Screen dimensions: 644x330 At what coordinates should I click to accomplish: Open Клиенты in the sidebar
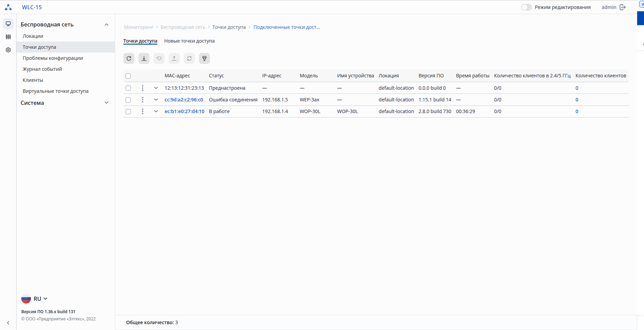point(33,80)
